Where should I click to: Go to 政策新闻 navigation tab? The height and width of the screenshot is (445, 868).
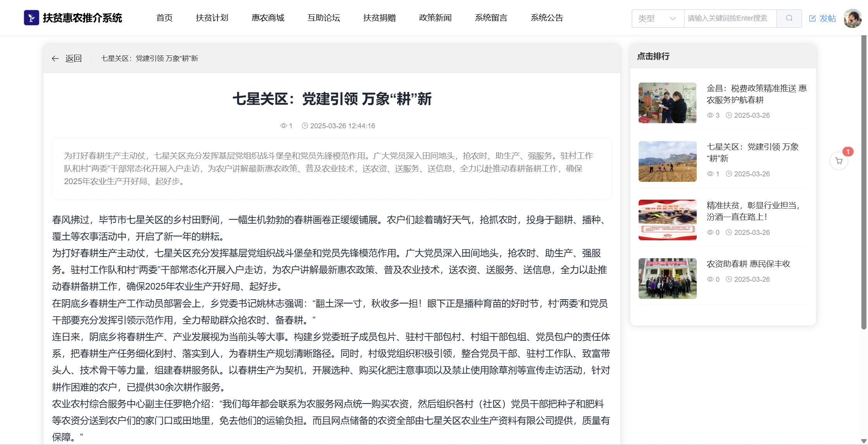tap(435, 18)
